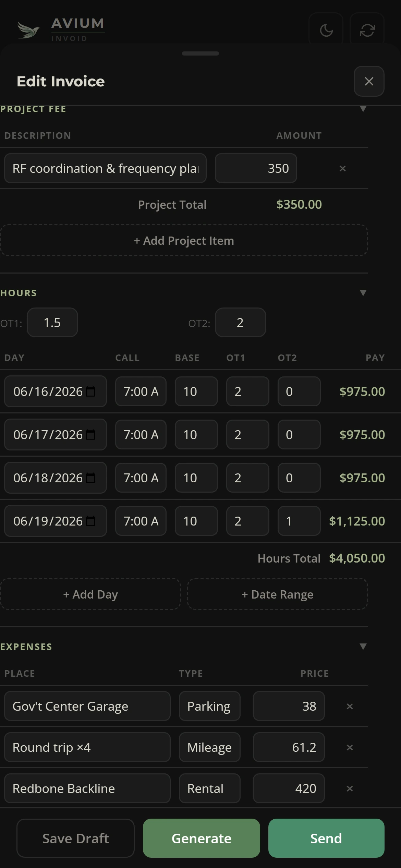The image size is (401, 868).
Task: Edit the OT2 multiplier field
Action: click(x=240, y=323)
